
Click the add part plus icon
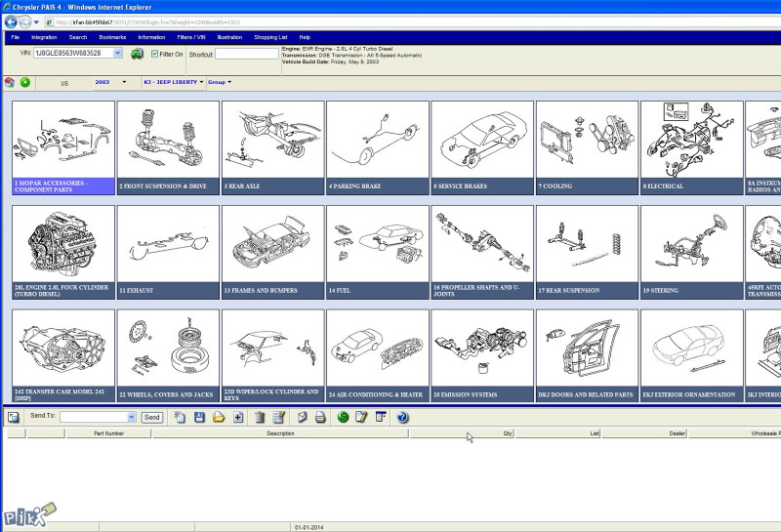pos(238,417)
